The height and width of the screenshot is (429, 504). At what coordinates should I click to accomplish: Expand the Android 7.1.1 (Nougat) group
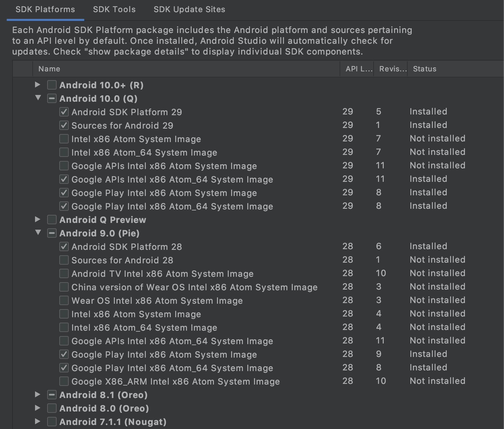[38, 422]
